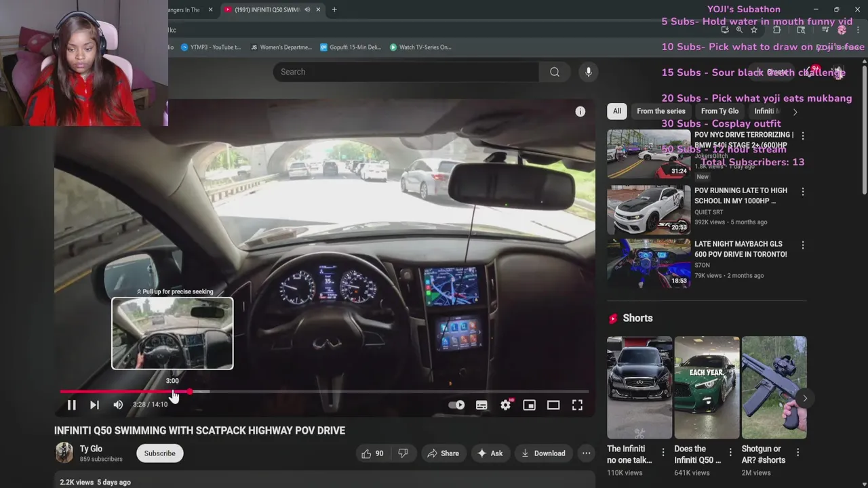
Task: Open more actions ellipsis under the video
Action: (587, 453)
